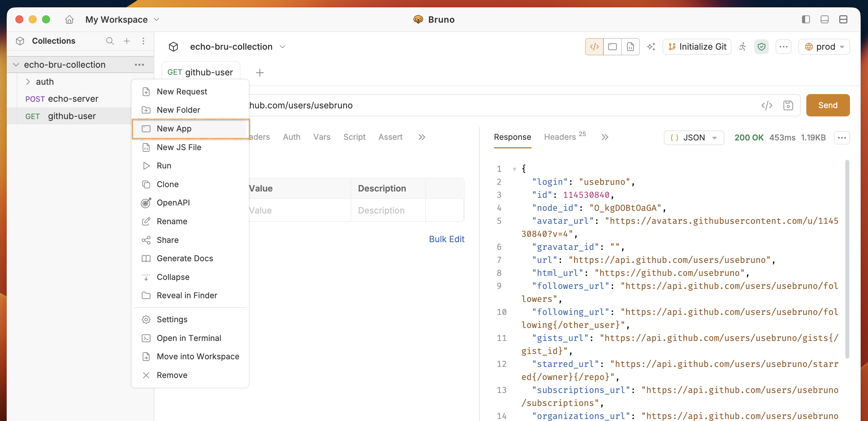Focus the request URL field
Image resolution: width=868 pixels, height=421 pixels.
pyautogui.click(x=502, y=105)
